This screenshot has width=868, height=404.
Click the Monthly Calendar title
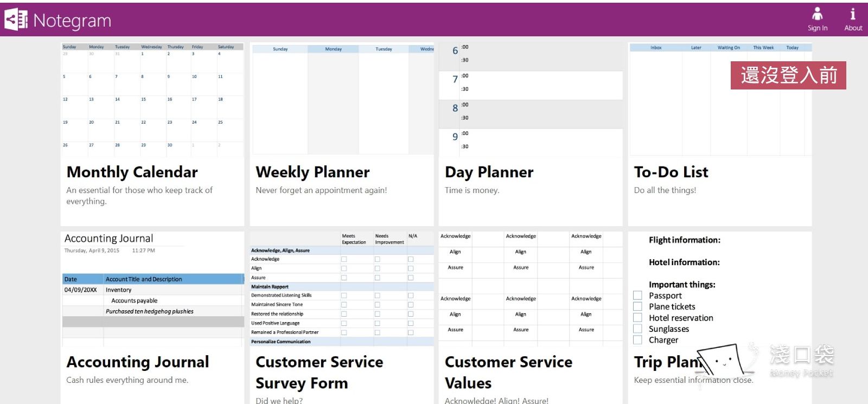[x=132, y=172]
